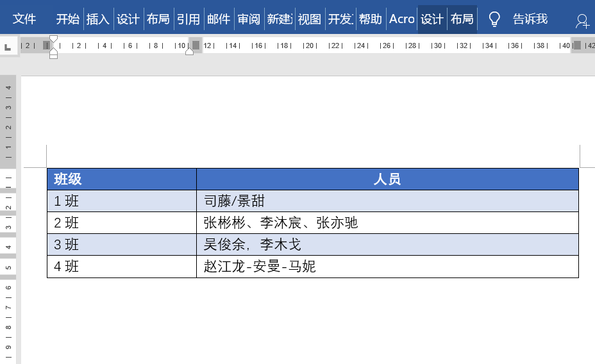Open the table tools 布局 tab

click(x=462, y=19)
